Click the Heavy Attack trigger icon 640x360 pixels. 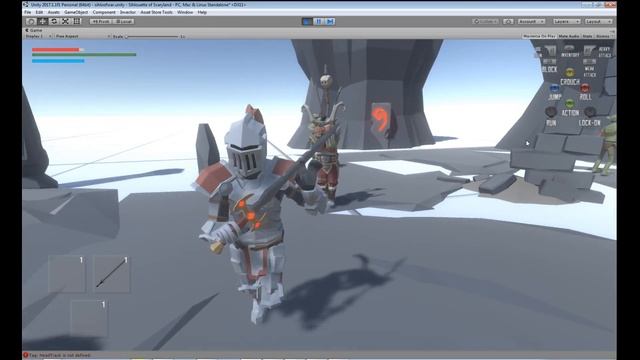coord(589,51)
